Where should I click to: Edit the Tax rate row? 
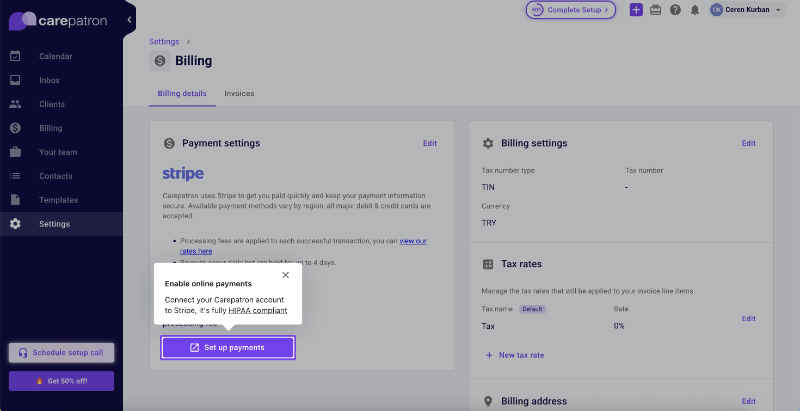(748, 318)
